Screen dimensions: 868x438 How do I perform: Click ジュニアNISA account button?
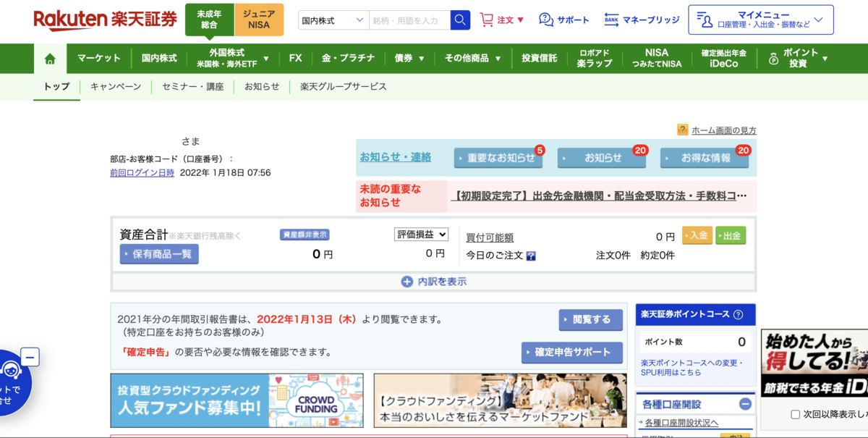[259, 20]
